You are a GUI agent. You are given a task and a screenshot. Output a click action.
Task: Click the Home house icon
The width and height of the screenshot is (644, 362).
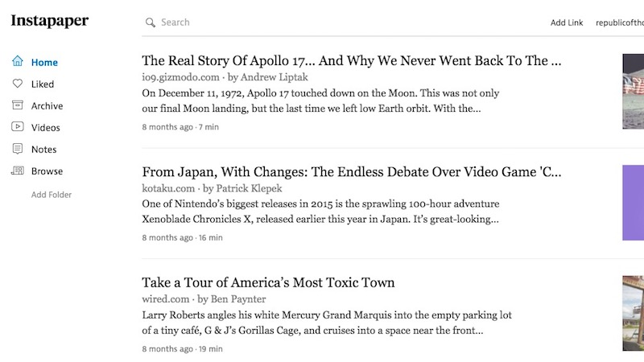pyautogui.click(x=17, y=61)
